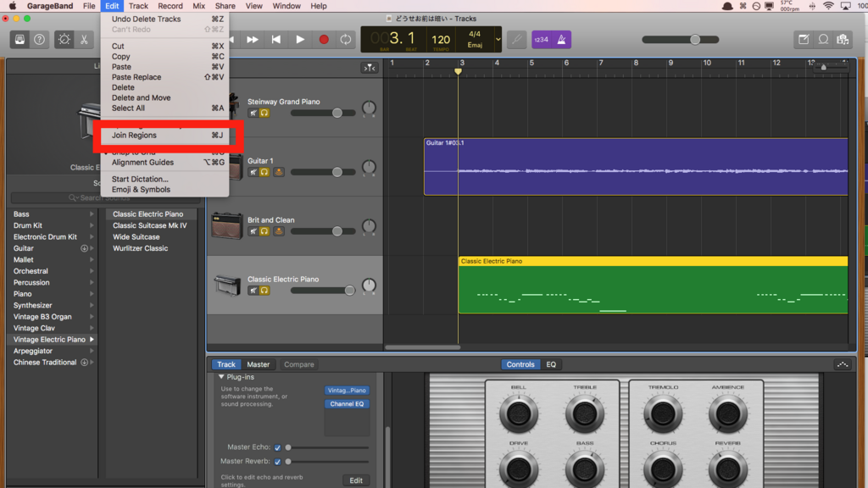Screen dimensions: 868x488
Task: Enable the count-in 1234 button
Action: click(x=542, y=39)
